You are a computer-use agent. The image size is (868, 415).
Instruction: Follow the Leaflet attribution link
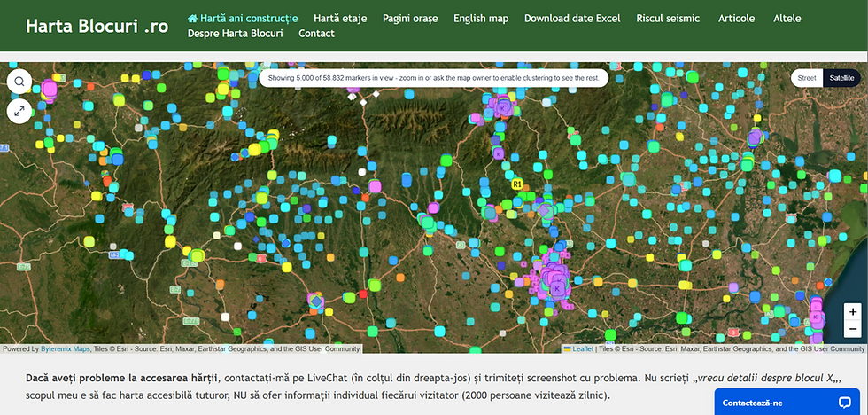(583, 349)
